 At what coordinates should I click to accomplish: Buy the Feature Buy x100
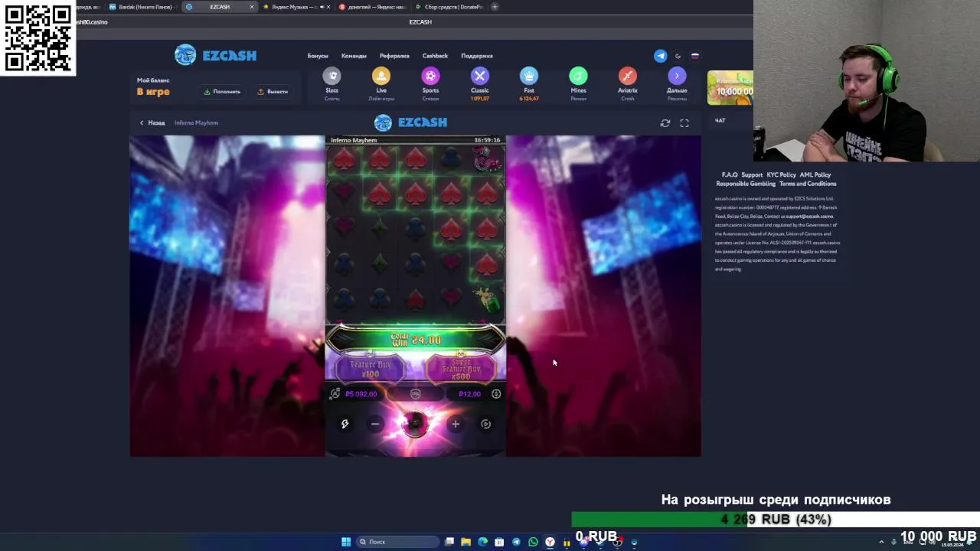(371, 369)
